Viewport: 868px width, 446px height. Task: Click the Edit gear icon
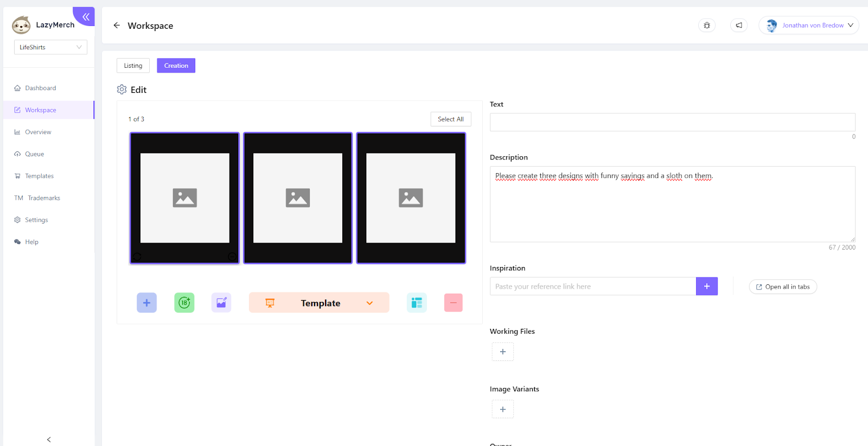[x=122, y=90]
